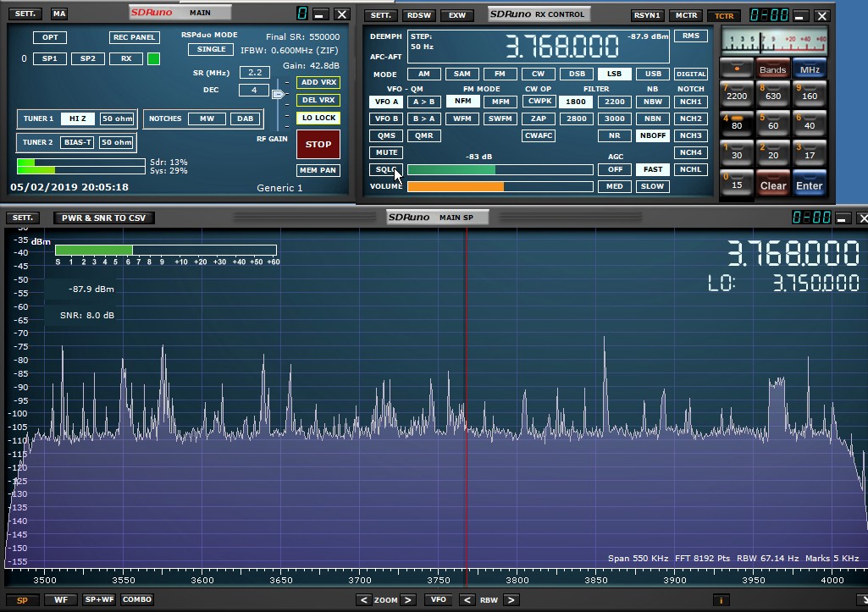Select SAM mode
Image resolution: width=868 pixels, height=612 pixels.
point(462,74)
